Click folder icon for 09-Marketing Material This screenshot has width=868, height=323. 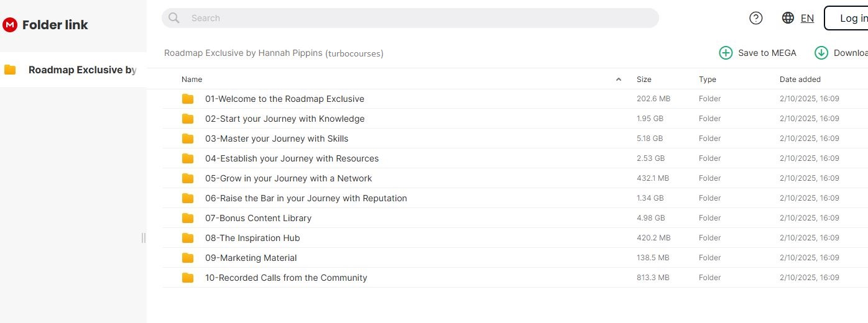click(x=188, y=258)
